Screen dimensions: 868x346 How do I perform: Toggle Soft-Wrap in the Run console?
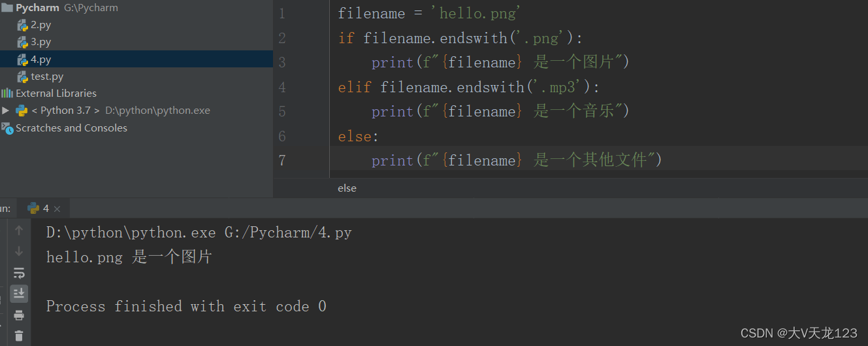click(18, 272)
